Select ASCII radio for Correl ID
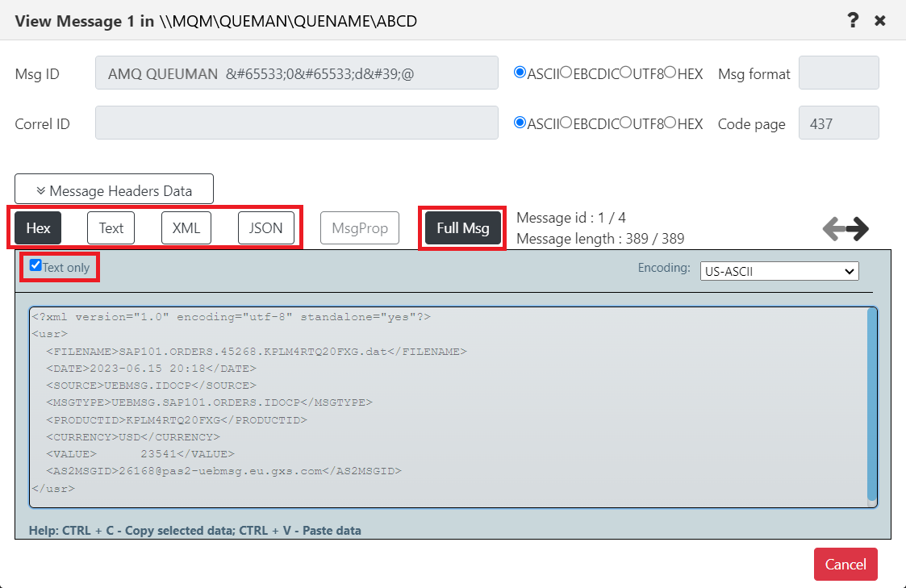 pyautogui.click(x=520, y=123)
